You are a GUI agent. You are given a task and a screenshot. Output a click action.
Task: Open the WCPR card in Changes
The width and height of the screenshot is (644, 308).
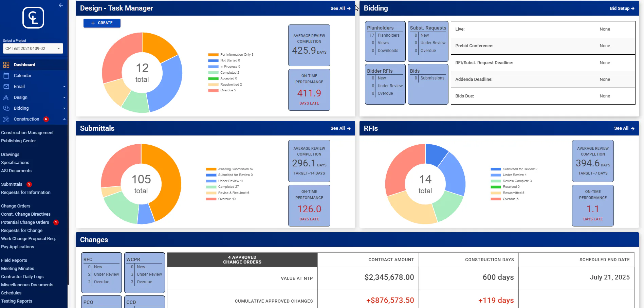pyautogui.click(x=145, y=273)
